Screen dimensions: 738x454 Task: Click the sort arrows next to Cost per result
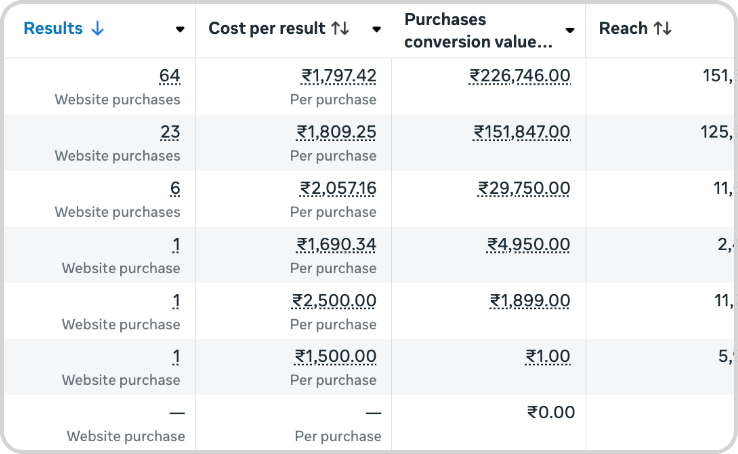pyautogui.click(x=340, y=29)
